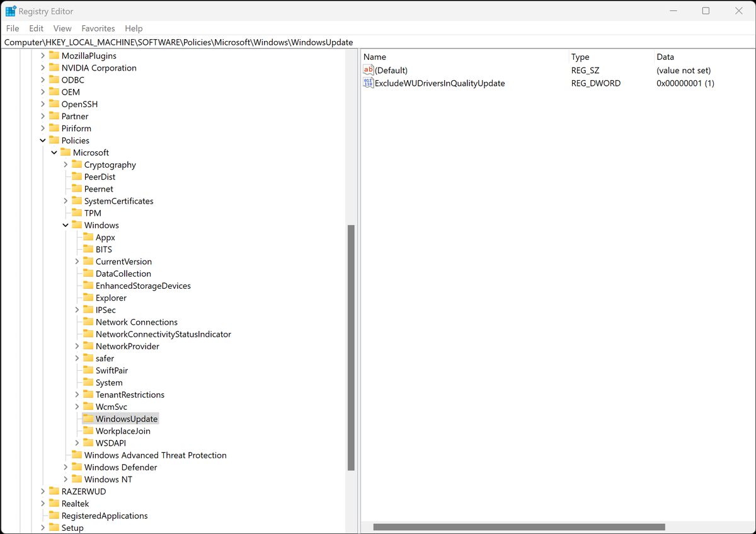Expand the MozillaPlugins key
756x534 pixels.
click(x=43, y=55)
